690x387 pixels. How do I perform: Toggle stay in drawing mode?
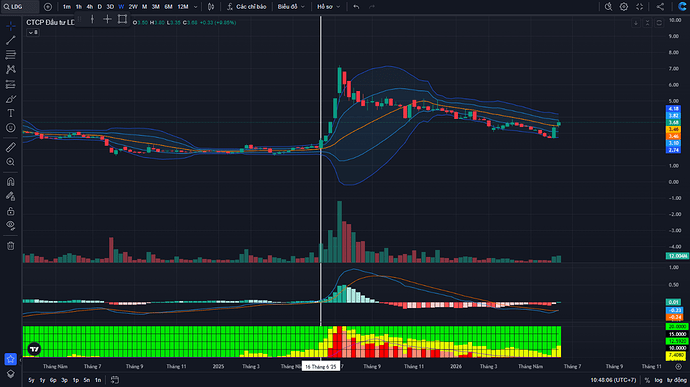click(x=11, y=196)
